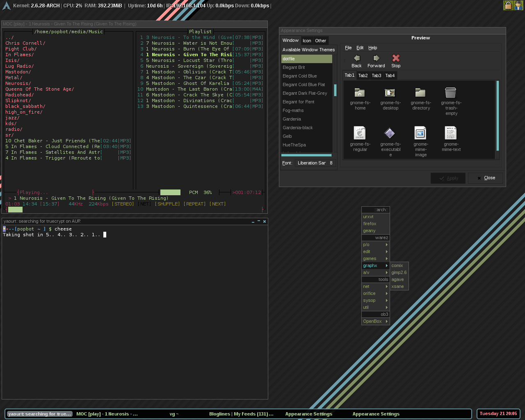The image size is (525, 420).
Task: Click the Apply button
Action: coord(448,178)
